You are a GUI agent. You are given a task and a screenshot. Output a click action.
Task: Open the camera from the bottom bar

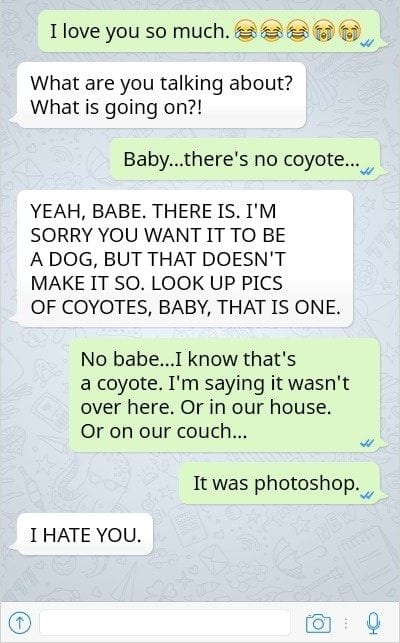pyautogui.click(x=318, y=623)
